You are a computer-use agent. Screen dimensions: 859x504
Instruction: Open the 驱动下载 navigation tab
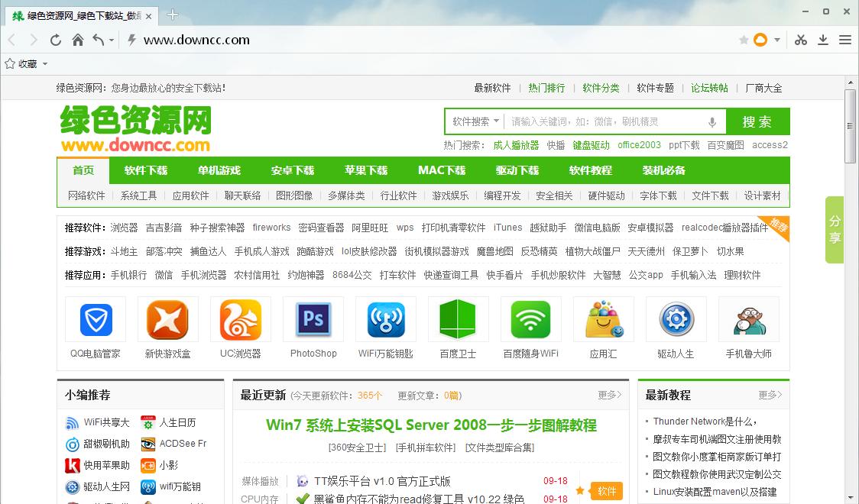pyautogui.click(x=517, y=171)
